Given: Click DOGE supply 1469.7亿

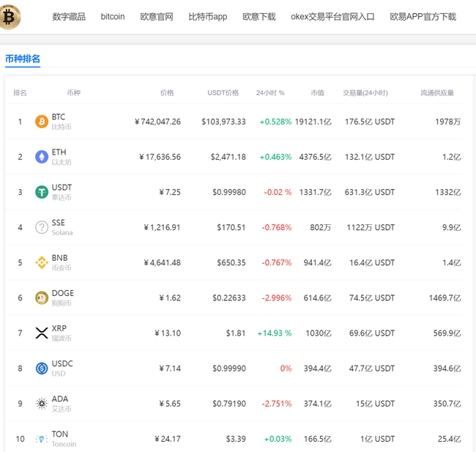Looking at the screenshot, I should 445,298.
